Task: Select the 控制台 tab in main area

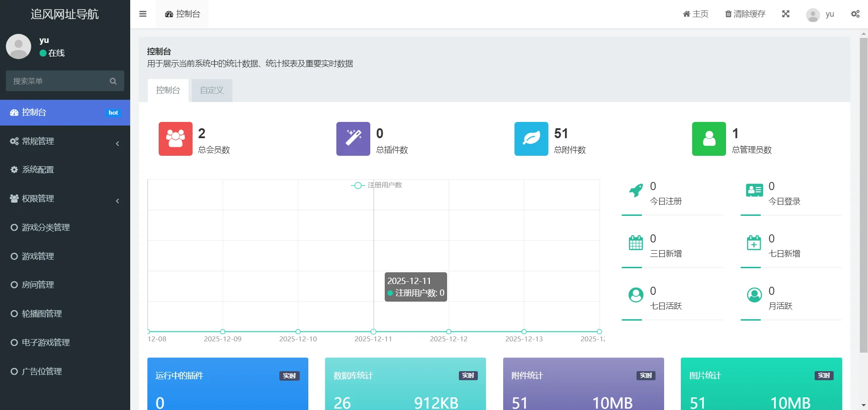Action: pyautogui.click(x=168, y=90)
